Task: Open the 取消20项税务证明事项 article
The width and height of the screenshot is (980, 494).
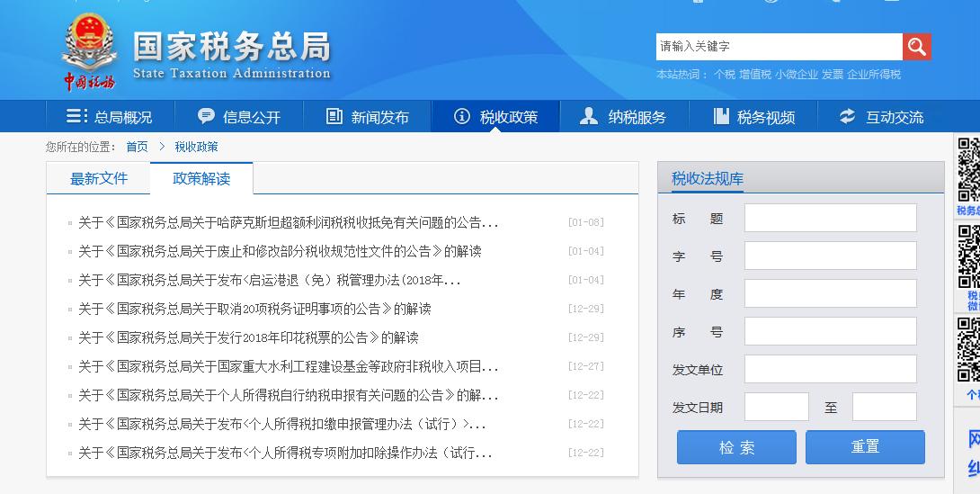Action: click(254, 309)
